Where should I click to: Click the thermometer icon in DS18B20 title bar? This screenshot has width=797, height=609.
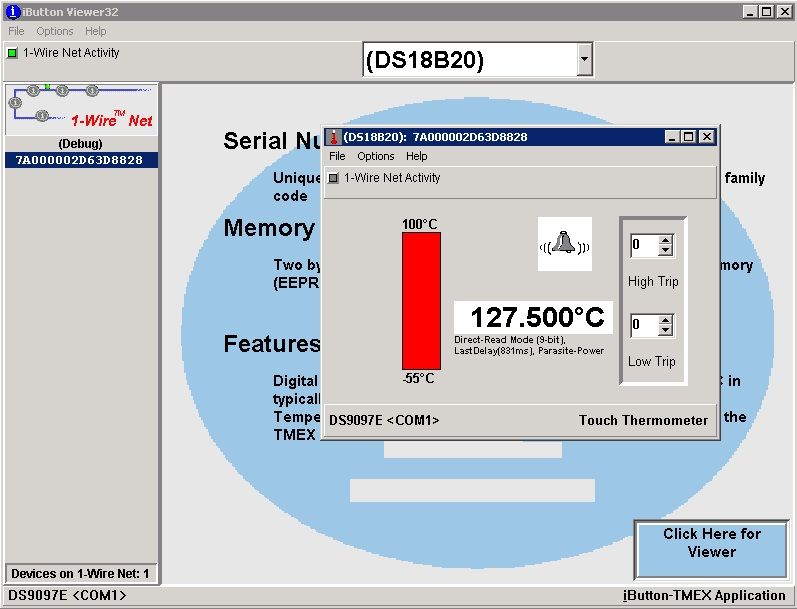tap(334, 137)
